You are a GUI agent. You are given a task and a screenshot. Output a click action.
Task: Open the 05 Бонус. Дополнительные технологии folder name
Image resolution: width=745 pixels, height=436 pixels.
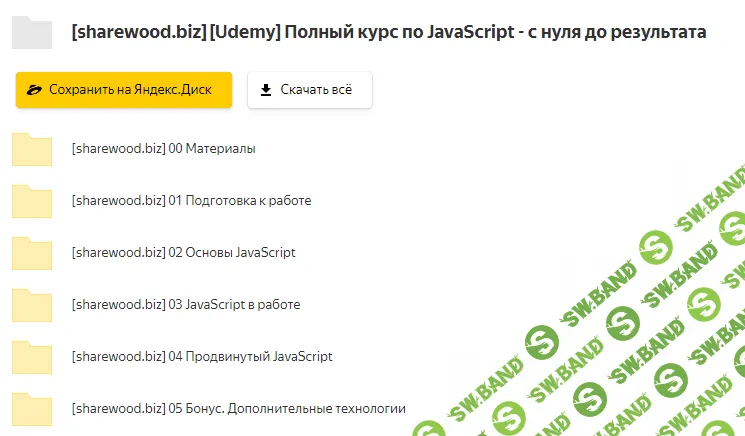point(238,409)
